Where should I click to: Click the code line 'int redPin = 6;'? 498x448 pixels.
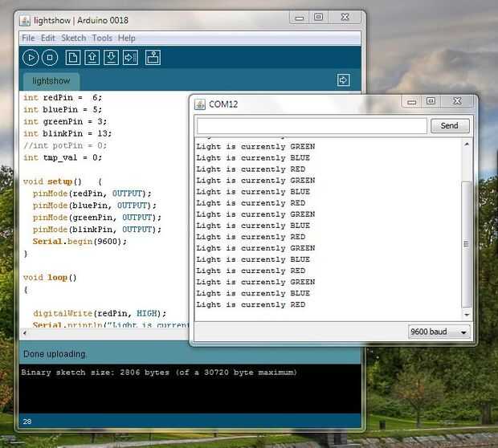(x=63, y=98)
